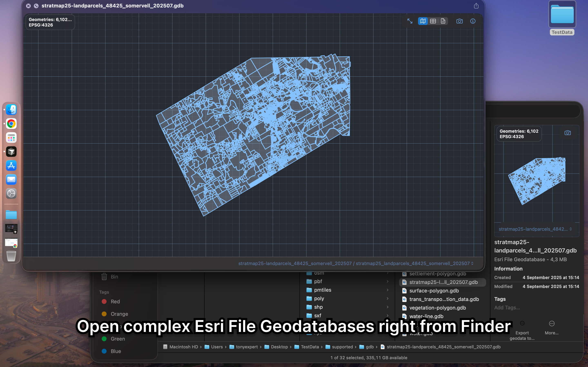Switch to the attribute table view
This screenshot has width=588, height=367.
click(x=433, y=21)
